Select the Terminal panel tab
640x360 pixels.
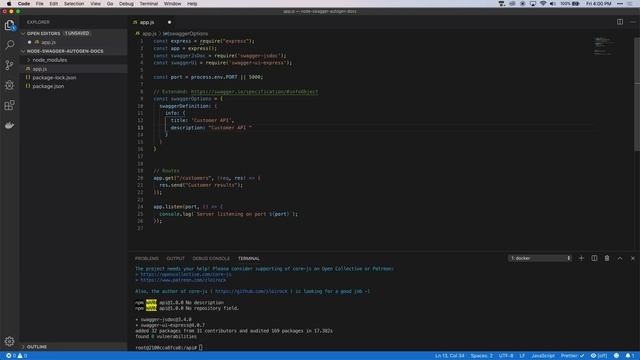(x=249, y=259)
